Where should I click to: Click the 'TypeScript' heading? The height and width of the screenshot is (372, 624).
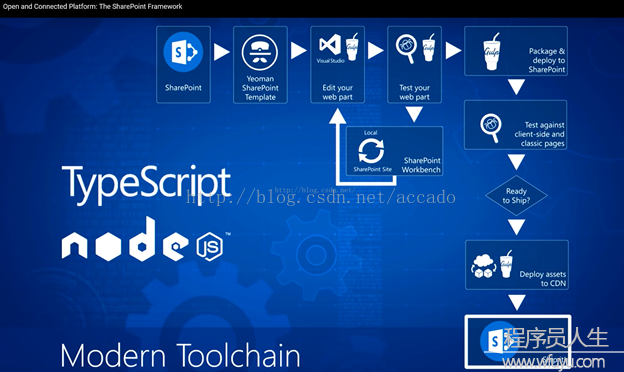(146, 184)
